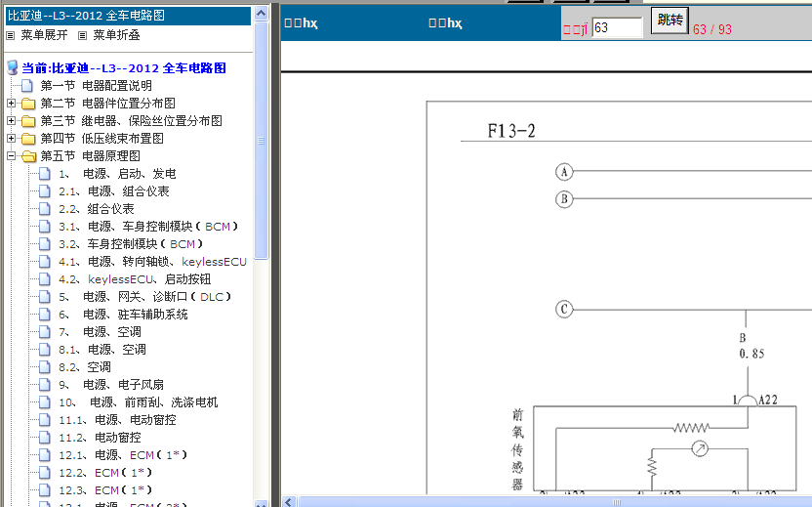812x507 pixels.
Task: Click the folder icon of 第四节 低压线束布置图
Action: pos(28,139)
